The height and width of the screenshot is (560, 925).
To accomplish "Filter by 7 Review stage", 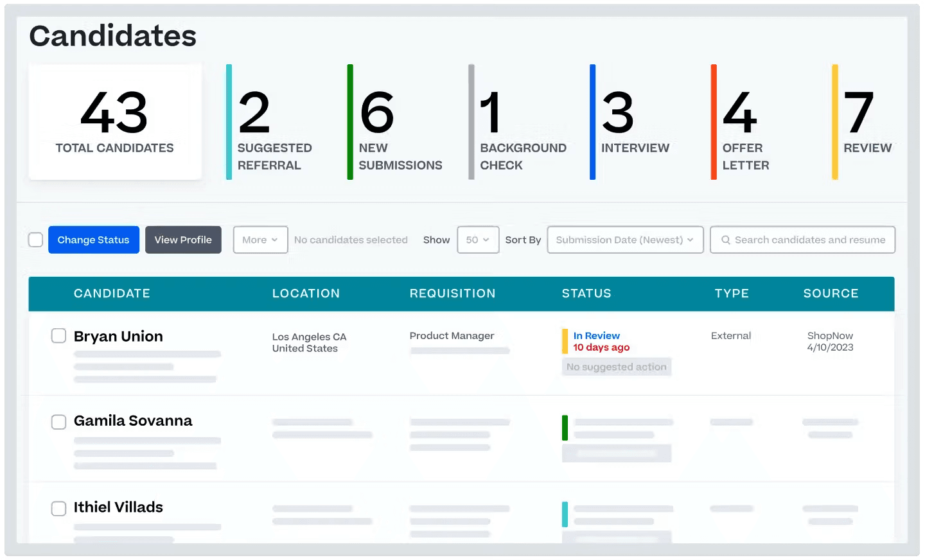I will [x=863, y=122].
